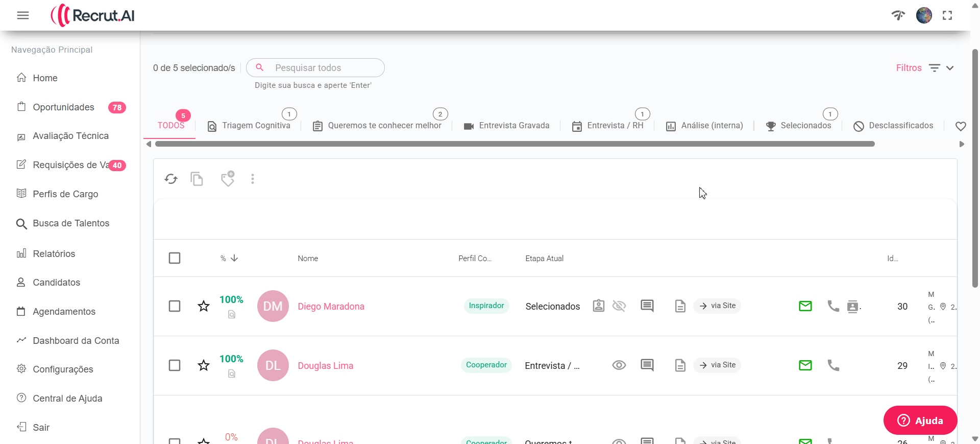
Task: Toggle the select all candidates checkbox
Action: (x=175, y=258)
